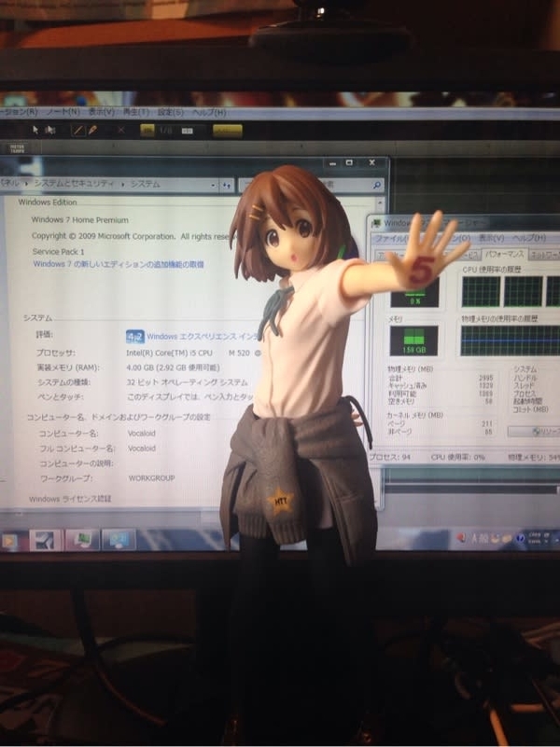The width and height of the screenshot is (560, 747).
Task: Click the small gray button right of 1/8 value
Action: [188, 131]
